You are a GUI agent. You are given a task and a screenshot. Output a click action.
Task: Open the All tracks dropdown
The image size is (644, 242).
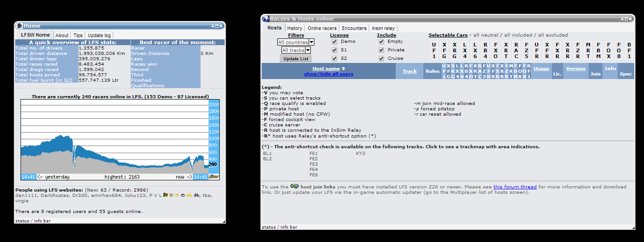pos(296,50)
